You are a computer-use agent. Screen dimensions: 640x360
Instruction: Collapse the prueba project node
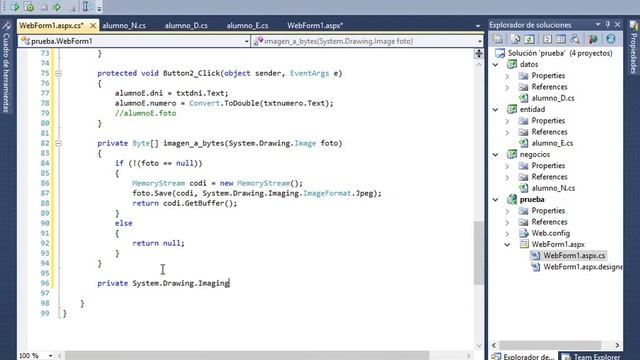pyautogui.click(x=496, y=200)
